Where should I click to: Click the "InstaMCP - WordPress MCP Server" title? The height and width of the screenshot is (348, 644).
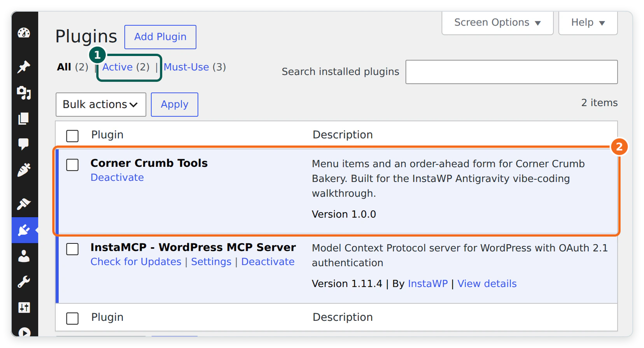pyautogui.click(x=193, y=247)
